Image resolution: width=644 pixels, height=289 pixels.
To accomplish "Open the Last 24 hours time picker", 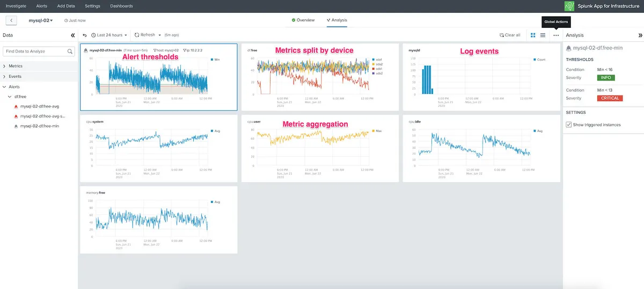I will coord(109,35).
